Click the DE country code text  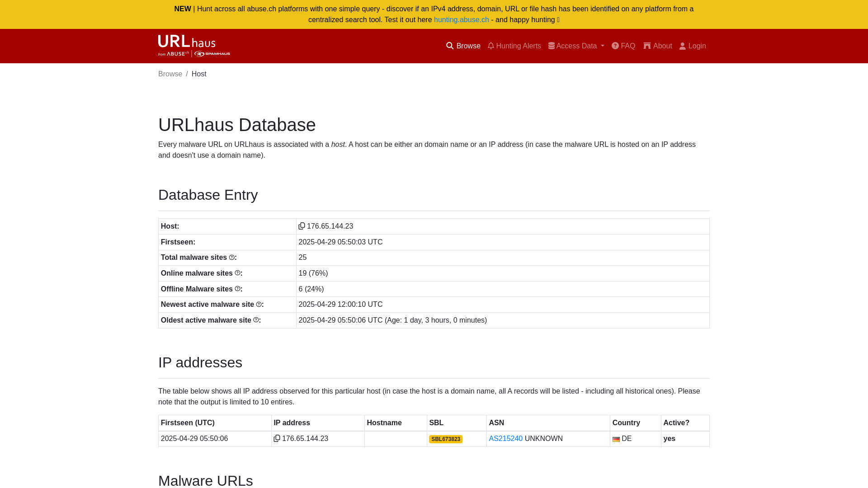[x=627, y=439]
